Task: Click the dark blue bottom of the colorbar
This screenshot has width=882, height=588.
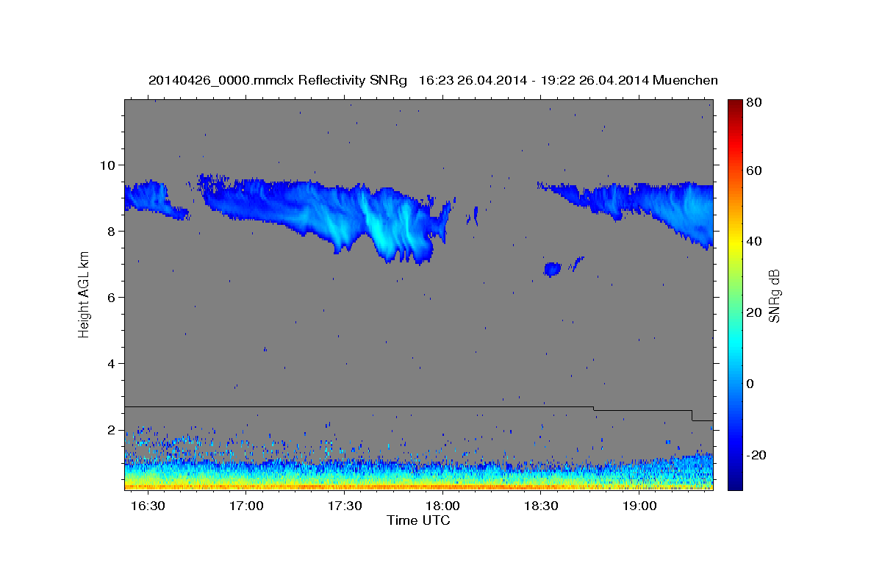Action: [734, 484]
